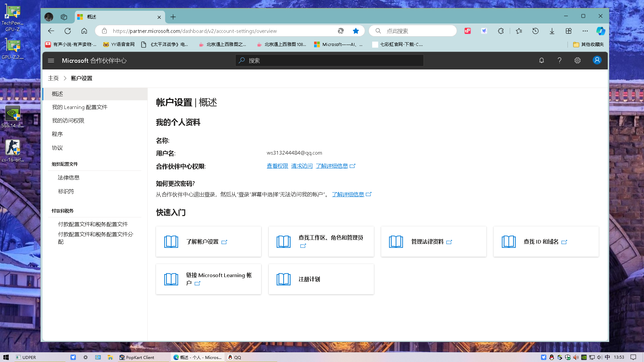Open the 了解帐户设置 quick start card
Image resolution: width=644 pixels, height=362 pixels.
click(208, 242)
